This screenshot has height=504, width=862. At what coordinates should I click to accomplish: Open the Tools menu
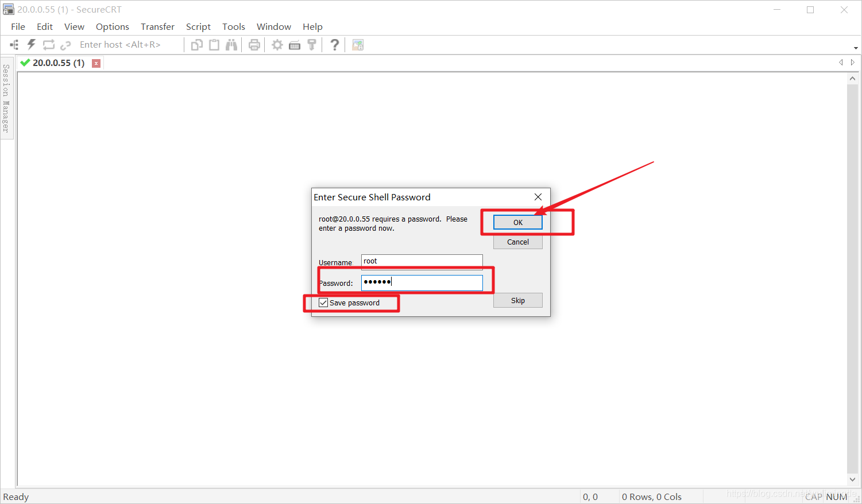(x=234, y=26)
